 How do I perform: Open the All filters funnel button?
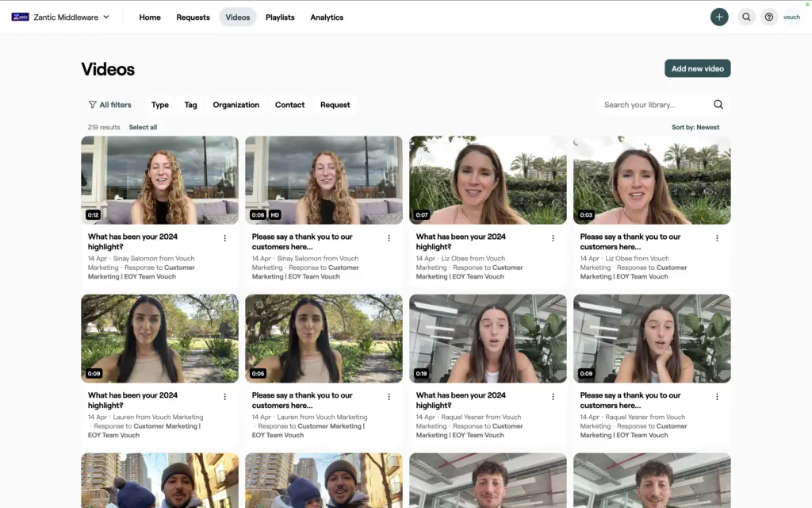point(109,105)
